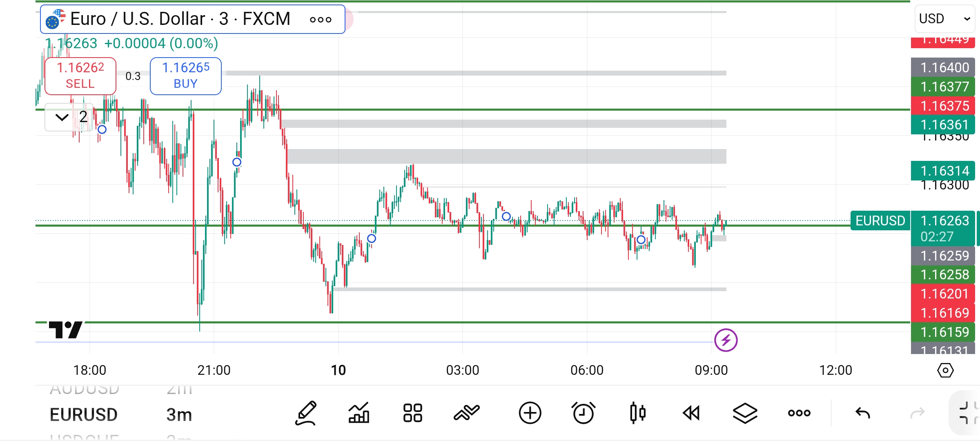Open chart settings hexagon icon
Image resolution: width=980 pixels, height=441 pixels.
click(945, 370)
